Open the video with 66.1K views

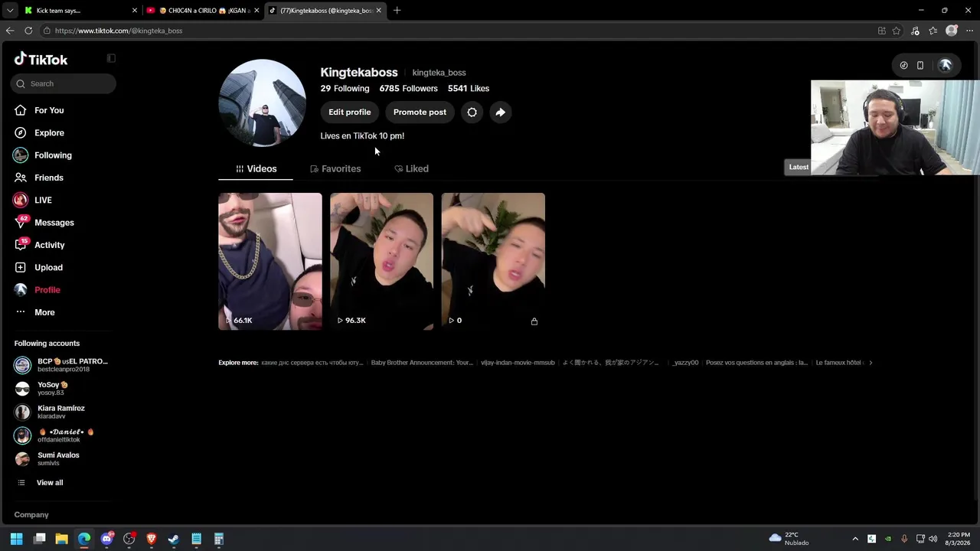click(270, 261)
